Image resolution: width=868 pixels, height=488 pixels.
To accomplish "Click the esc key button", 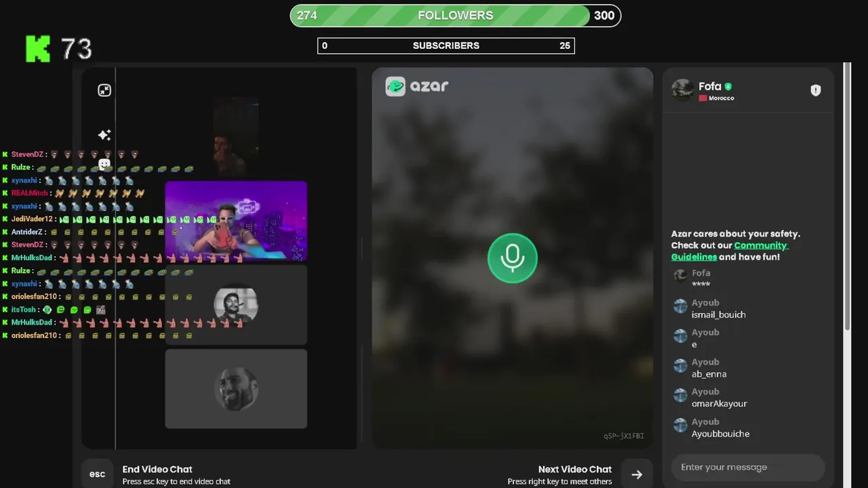I will coord(98,474).
